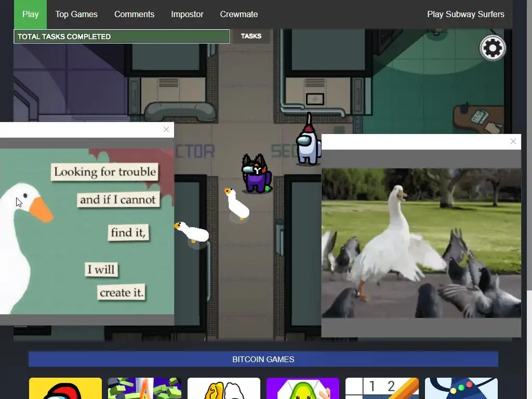The image size is (532, 399).
Task: Click the white crewmate with plunger hat
Action: point(309,140)
